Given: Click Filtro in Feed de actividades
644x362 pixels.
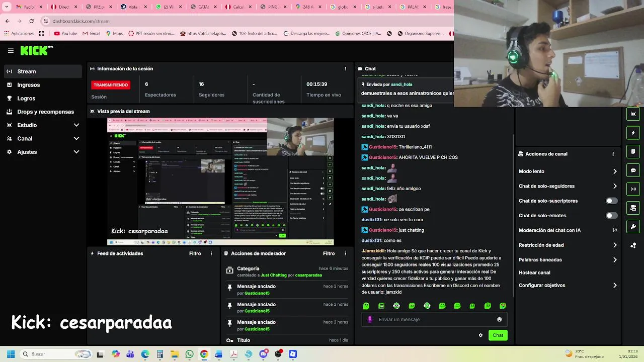Looking at the screenshot, I should tap(195, 253).
